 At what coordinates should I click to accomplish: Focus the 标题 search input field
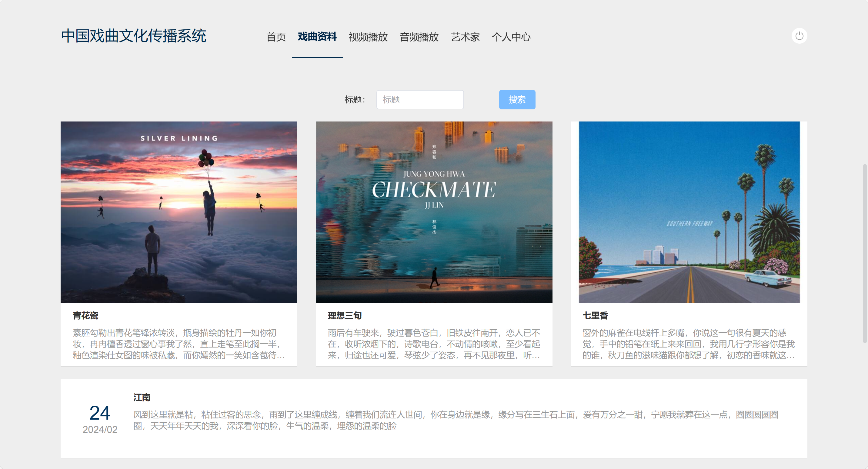coord(419,100)
